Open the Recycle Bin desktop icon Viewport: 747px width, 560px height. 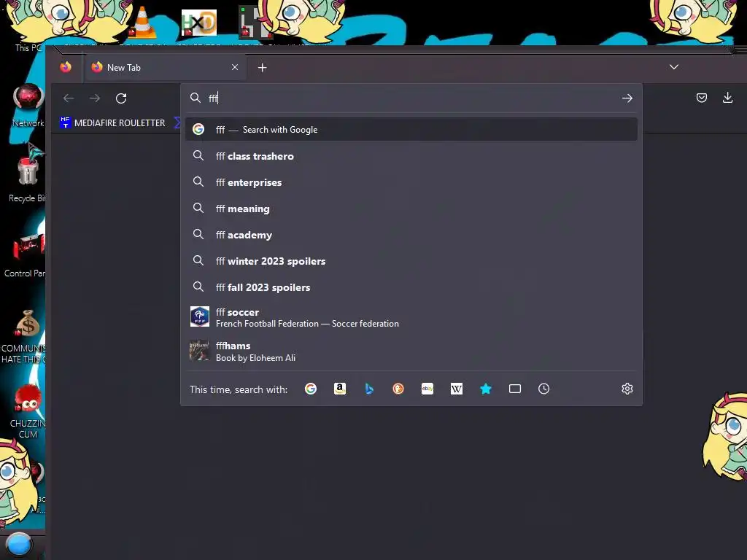click(27, 179)
